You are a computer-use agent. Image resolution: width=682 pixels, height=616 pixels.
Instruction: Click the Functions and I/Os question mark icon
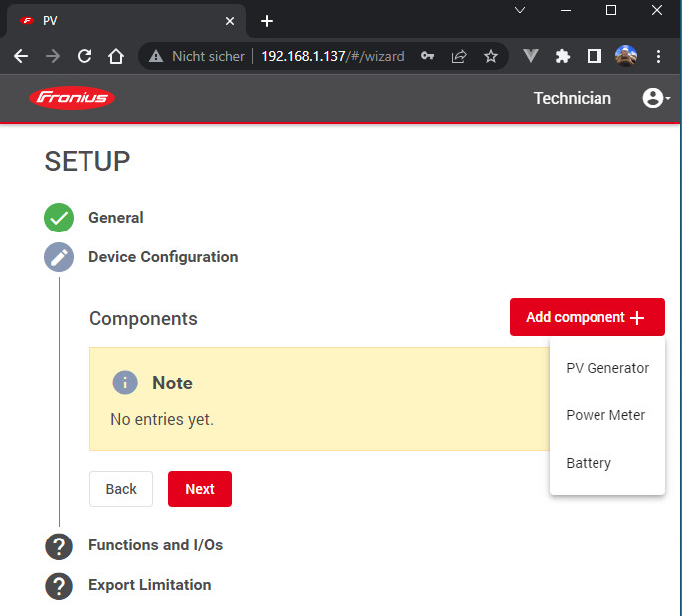(59, 545)
